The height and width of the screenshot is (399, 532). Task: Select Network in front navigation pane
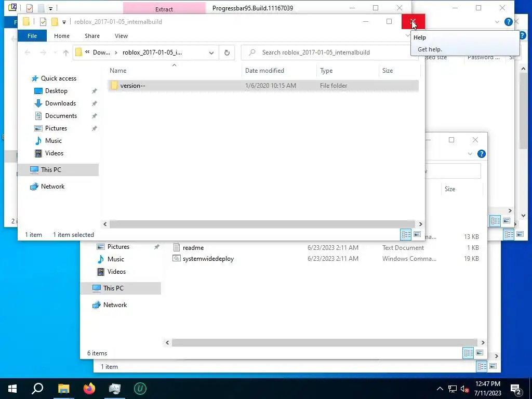[x=52, y=187]
